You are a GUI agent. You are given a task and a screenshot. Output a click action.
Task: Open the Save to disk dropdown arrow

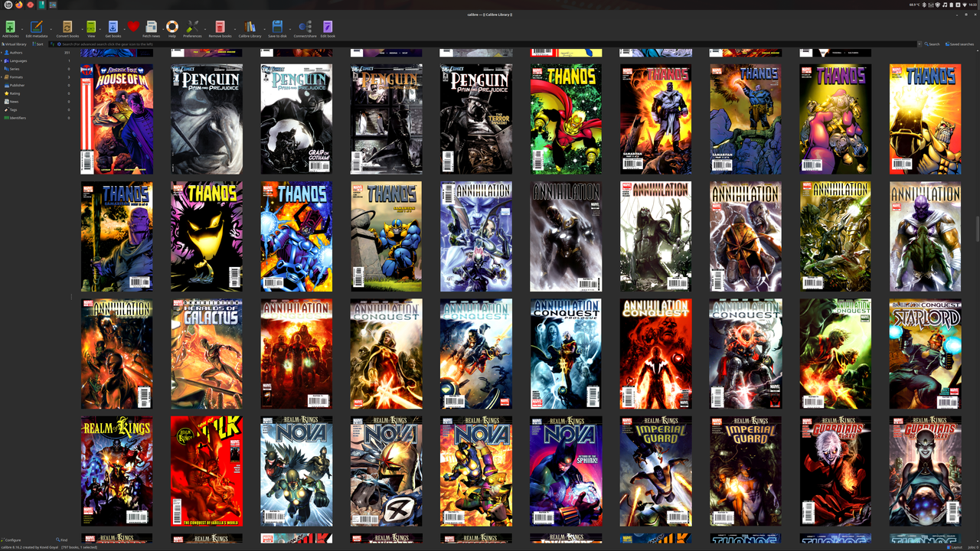289,28
